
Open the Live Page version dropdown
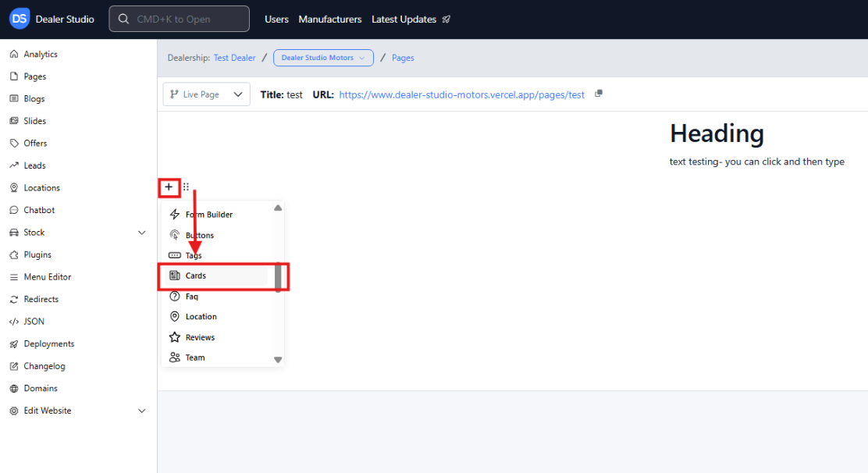(206, 94)
